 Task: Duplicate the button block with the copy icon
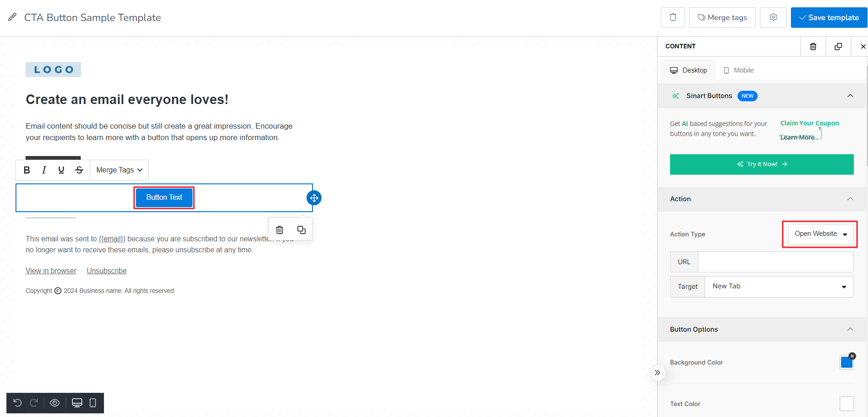tap(301, 229)
